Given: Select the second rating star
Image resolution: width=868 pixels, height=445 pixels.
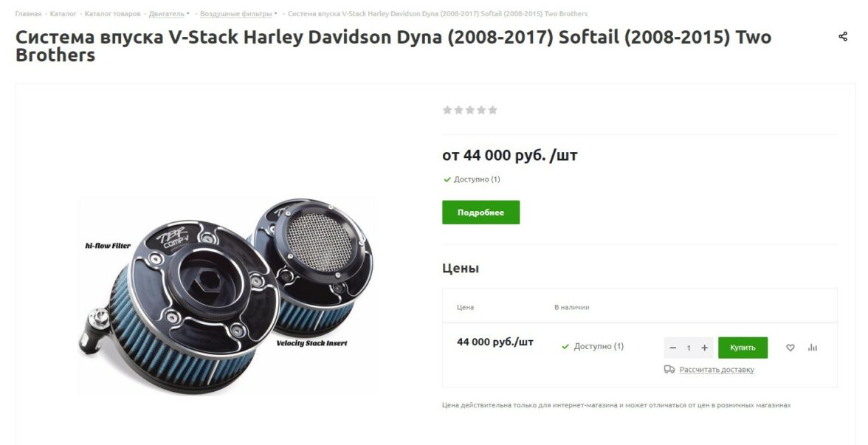Looking at the screenshot, I should 458,110.
